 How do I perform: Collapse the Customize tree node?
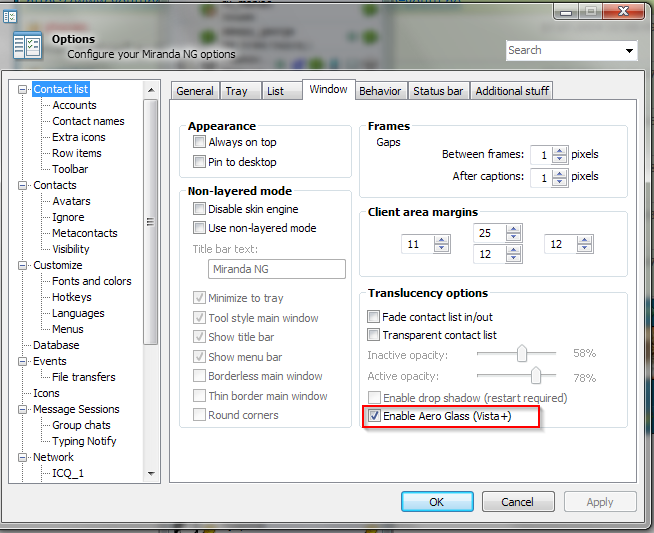point(23,265)
